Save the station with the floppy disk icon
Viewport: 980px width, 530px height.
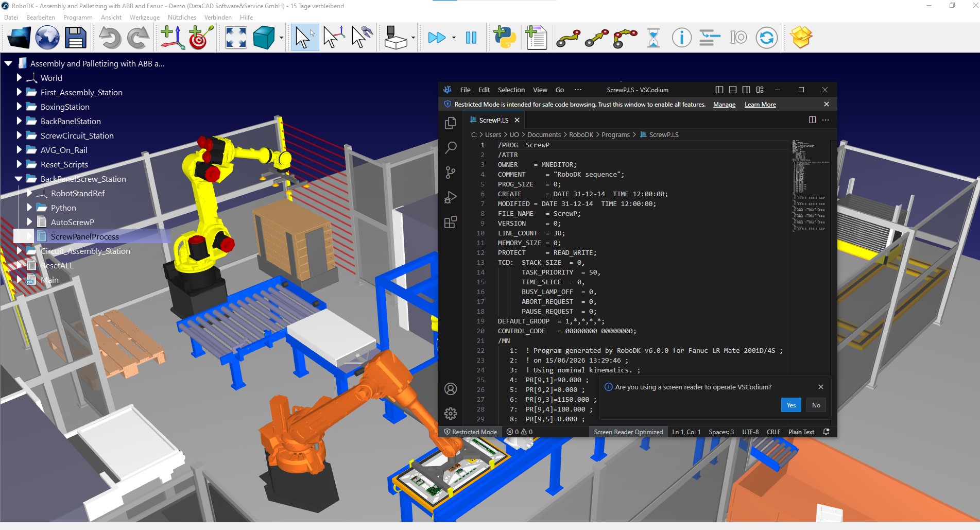tap(75, 38)
